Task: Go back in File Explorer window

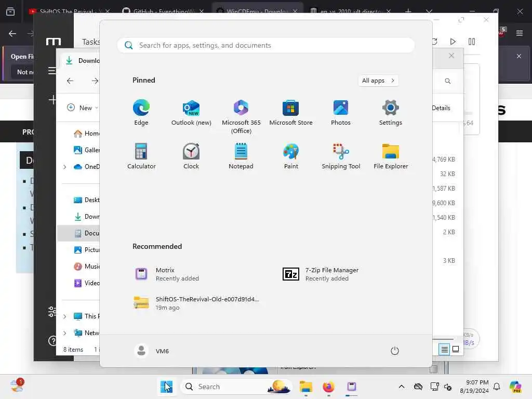Action: [x=70, y=81]
